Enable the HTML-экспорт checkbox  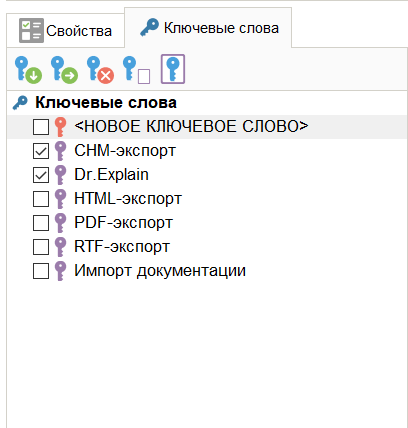click(x=41, y=199)
